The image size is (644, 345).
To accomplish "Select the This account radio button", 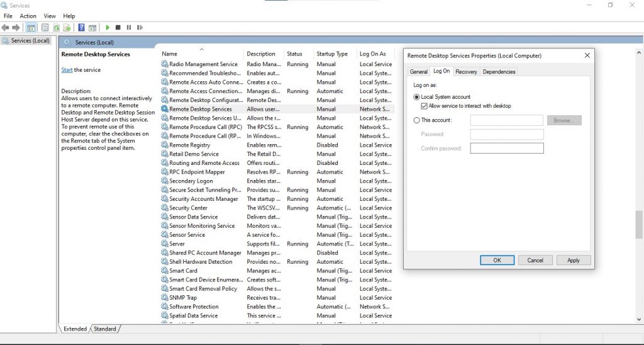I will click(416, 120).
